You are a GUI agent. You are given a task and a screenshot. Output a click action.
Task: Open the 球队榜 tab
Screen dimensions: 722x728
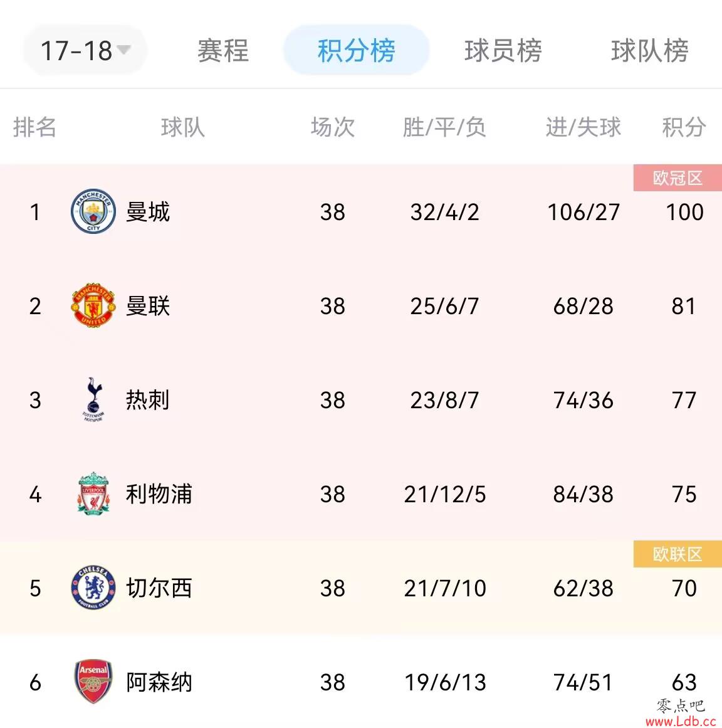click(650, 50)
